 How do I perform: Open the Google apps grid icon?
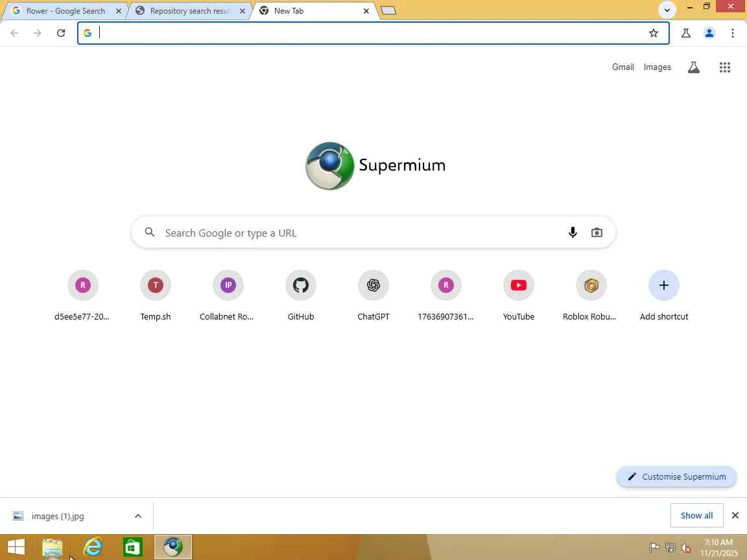point(724,67)
